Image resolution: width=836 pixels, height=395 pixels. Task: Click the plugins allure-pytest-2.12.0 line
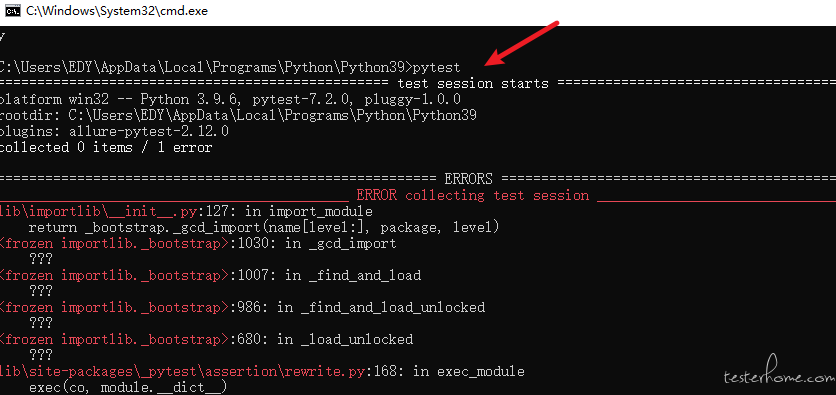coord(114,132)
